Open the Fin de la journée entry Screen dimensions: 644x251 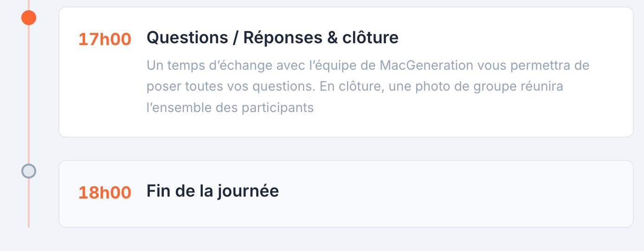coord(213,191)
